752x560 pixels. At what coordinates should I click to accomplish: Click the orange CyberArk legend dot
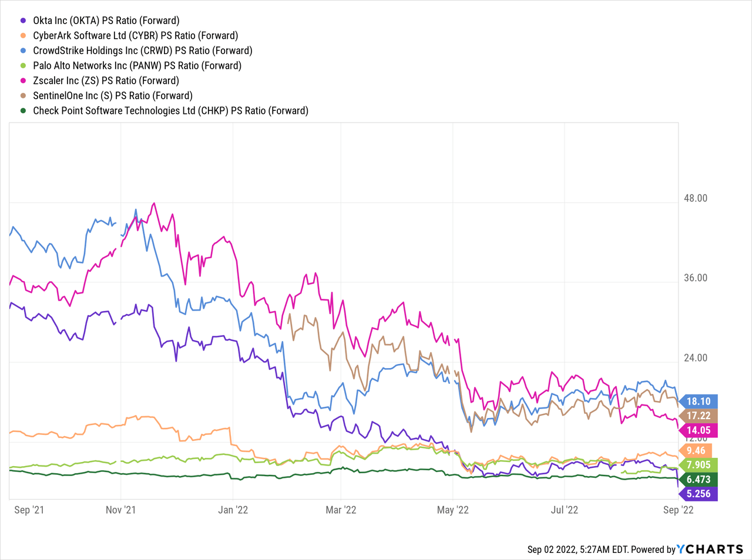point(23,36)
